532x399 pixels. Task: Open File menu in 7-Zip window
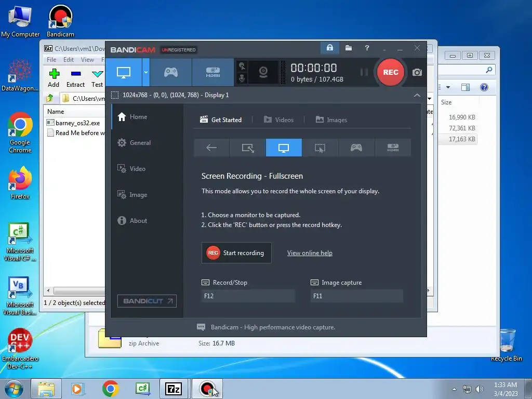point(51,60)
